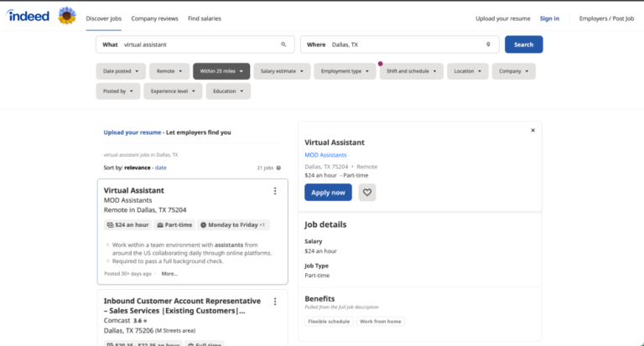Screen dimensions: 644x346
Task: Click Sign in link
Action: pos(549,18)
